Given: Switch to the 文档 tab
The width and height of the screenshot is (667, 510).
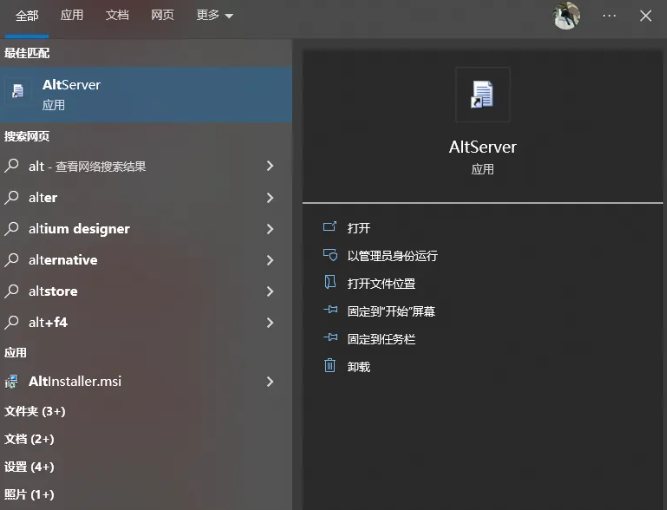Looking at the screenshot, I should pos(117,15).
